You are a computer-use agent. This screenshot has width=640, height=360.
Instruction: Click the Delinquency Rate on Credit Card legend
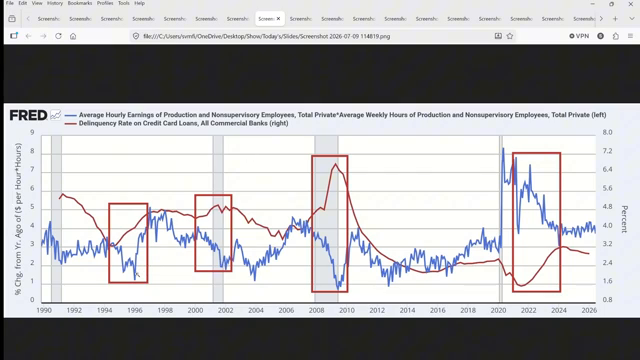(x=183, y=123)
